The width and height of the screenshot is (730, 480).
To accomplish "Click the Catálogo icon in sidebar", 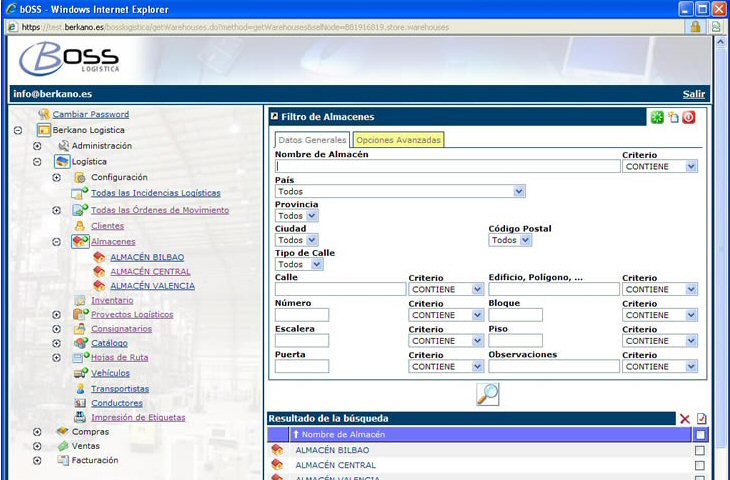I will pyautogui.click(x=81, y=343).
